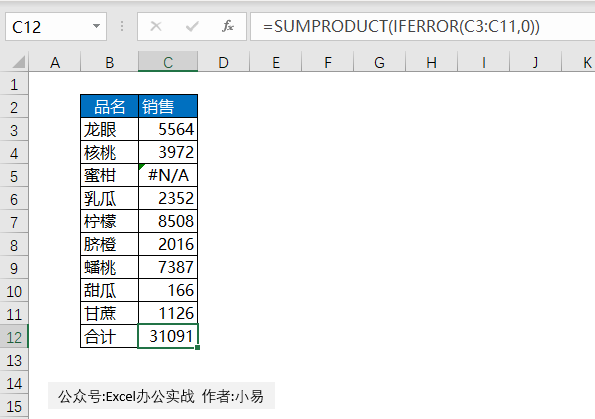595x419 pixels.
Task: Select the cell containing 甘蔗
Action: pyautogui.click(x=110, y=313)
